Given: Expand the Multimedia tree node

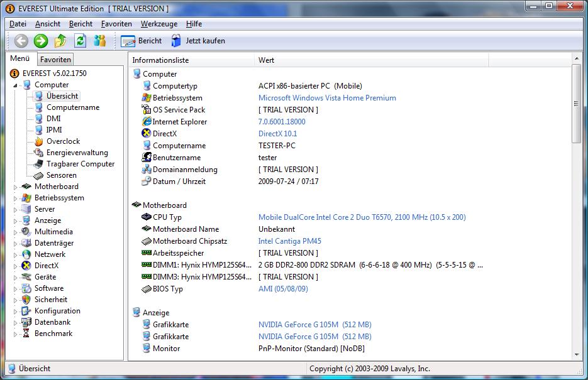Looking at the screenshot, I should pyautogui.click(x=15, y=232).
